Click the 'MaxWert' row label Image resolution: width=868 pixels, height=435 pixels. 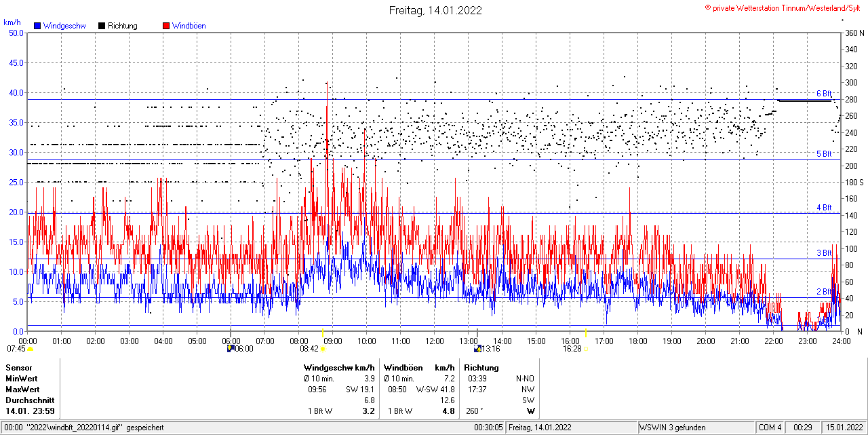coord(22,390)
